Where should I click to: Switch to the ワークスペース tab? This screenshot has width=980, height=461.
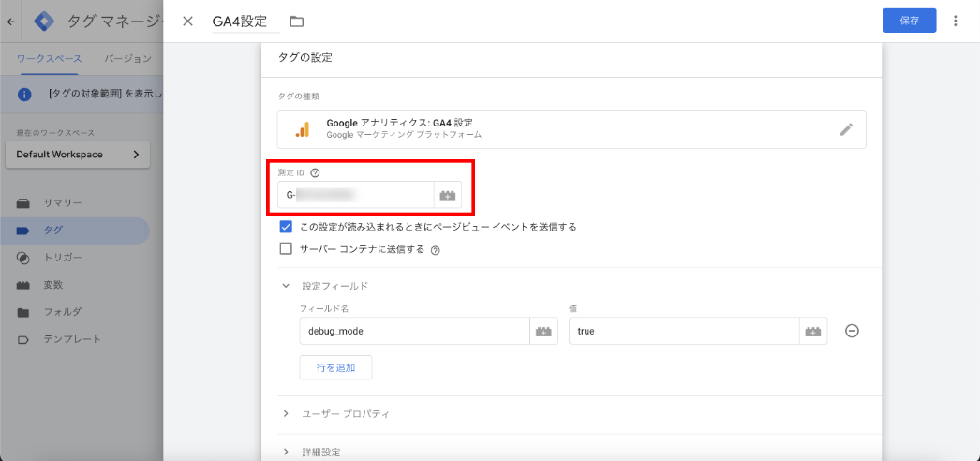click(x=49, y=59)
